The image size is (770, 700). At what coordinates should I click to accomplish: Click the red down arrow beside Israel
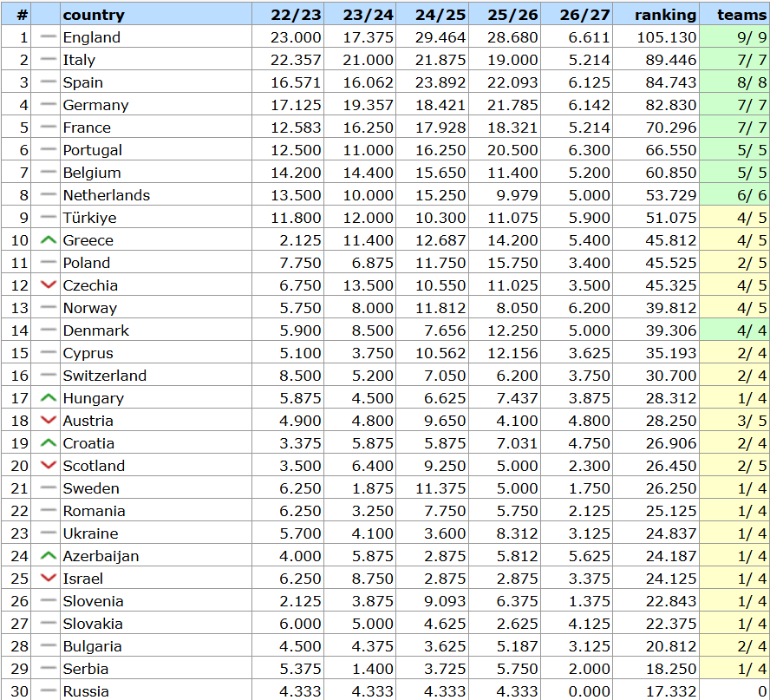point(49,579)
